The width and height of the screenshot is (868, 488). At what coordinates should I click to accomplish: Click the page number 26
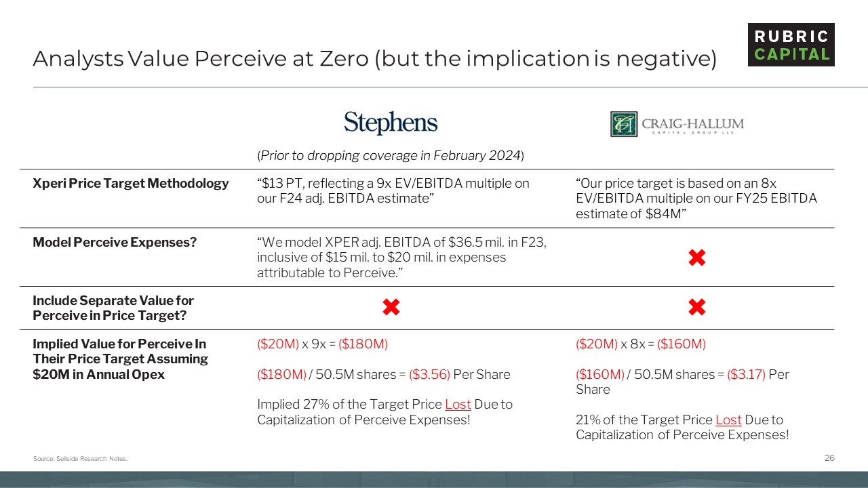click(829, 458)
